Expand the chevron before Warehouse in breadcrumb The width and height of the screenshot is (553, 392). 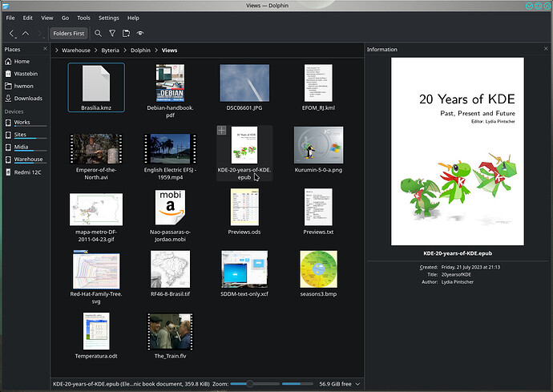tap(58, 50)
